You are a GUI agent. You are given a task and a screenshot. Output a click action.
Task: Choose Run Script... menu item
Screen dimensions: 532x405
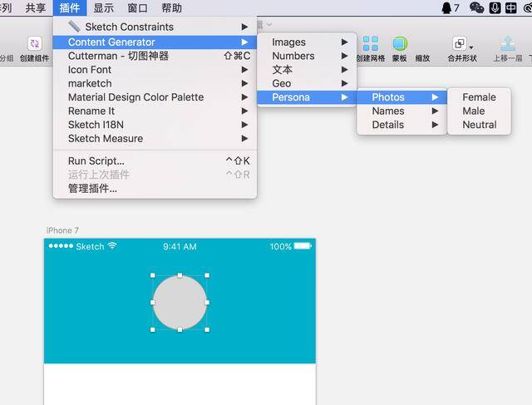[155, 161]
